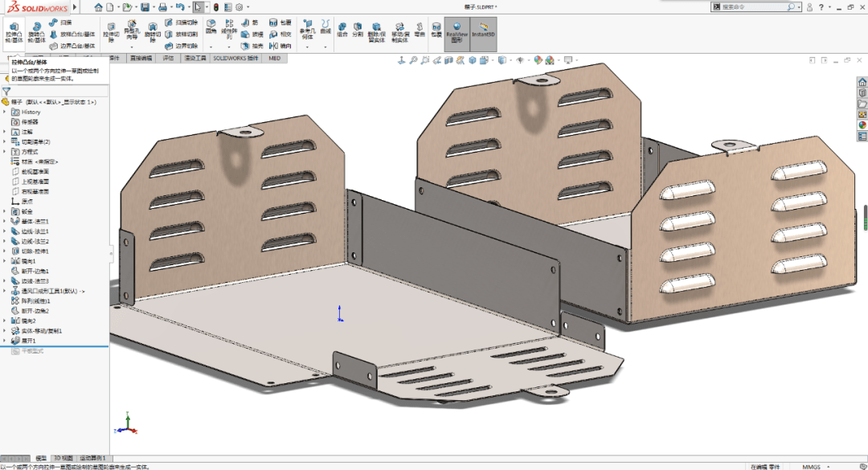The width and height of the screenshot is (868, 470).
Task: Open the 参考几何体 dropdown arrow
Action: point(306,46)
